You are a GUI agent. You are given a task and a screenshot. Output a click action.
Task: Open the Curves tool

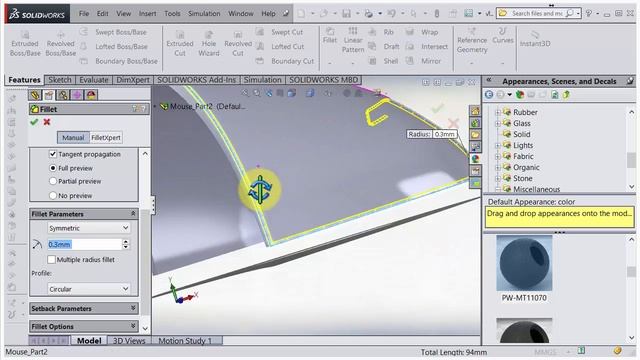pos(502,36)
